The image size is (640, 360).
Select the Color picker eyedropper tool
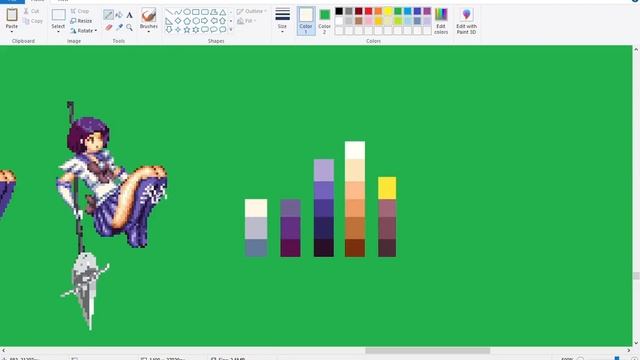click(119, 27)
